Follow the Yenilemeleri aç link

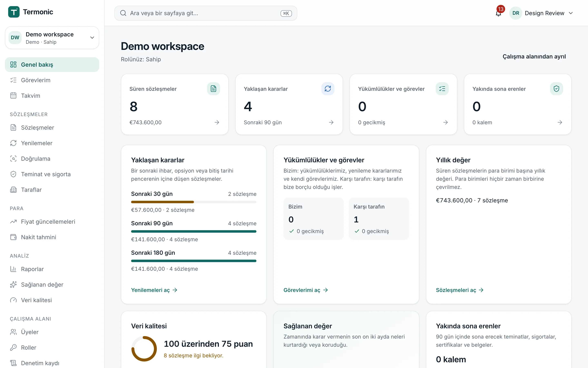[x=154, y=290]
